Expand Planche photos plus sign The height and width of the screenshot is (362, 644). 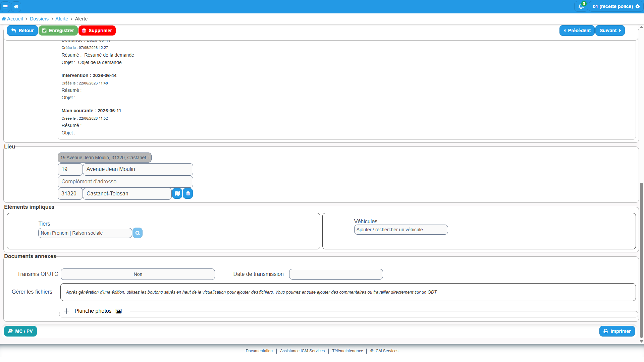click(x=66, y=311)
